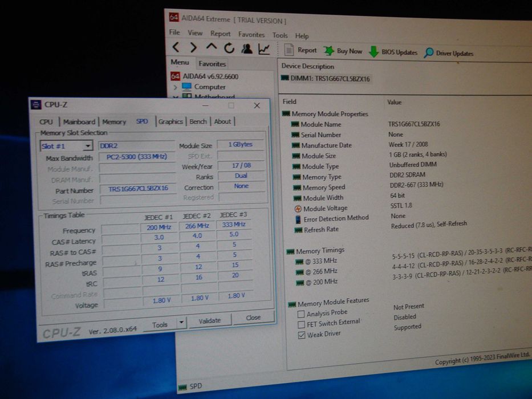
Task: Select the Favorites tab in AIDA64 sidebar
Action: tap(212, 64)
